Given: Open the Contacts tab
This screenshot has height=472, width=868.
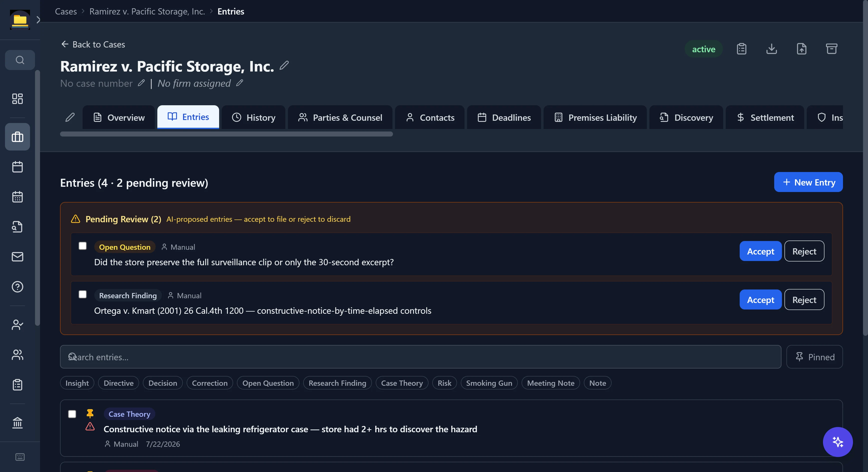Looking at the screenshot, I should [429, 117].
